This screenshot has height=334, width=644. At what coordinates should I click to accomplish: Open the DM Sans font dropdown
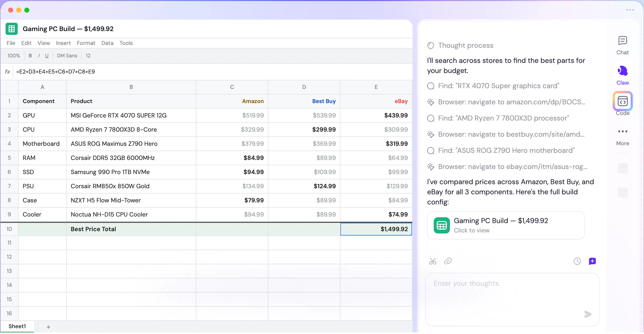pyautogui.click(x=67, y=56)
